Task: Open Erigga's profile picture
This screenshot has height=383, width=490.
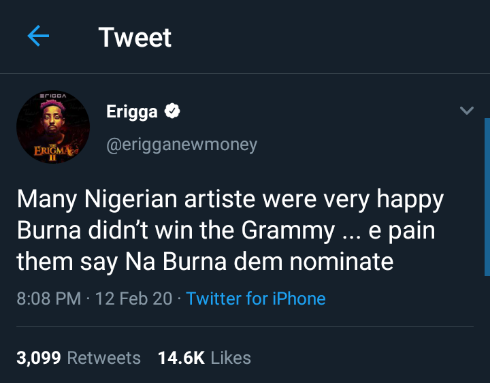Action: pyautogui.click(x=53, y=127)
